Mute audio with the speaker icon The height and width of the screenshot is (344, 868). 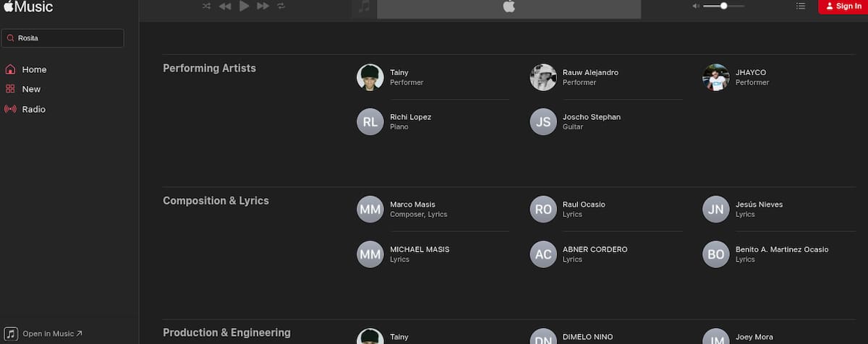(x=695, y=7)
